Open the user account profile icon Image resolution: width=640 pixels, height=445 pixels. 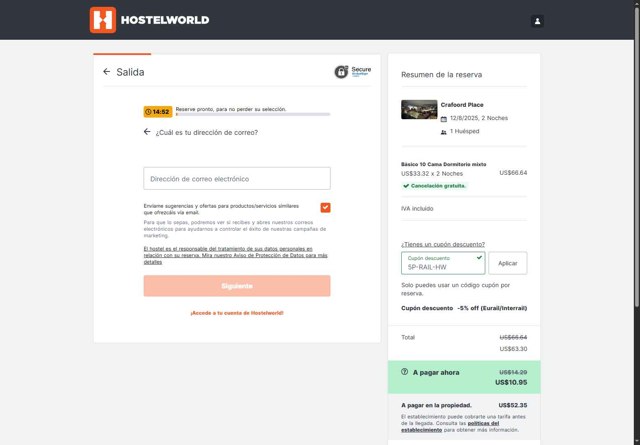pos(537,21)
